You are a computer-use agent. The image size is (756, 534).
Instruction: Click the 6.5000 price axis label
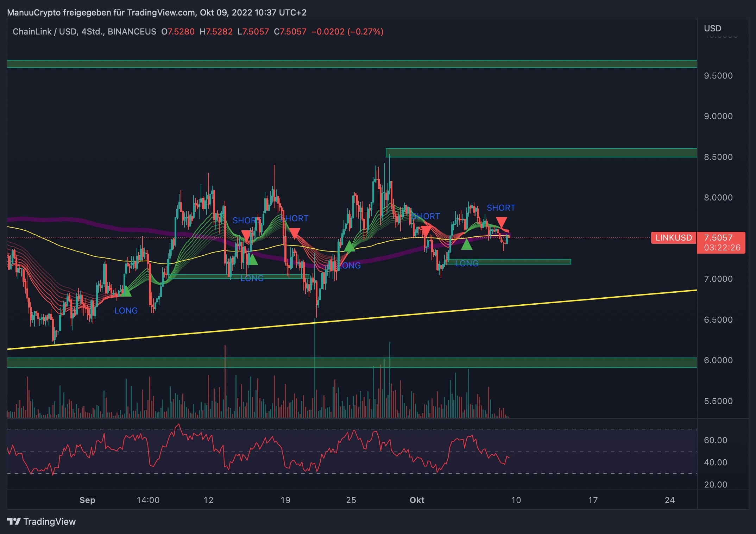click(718, 320)
